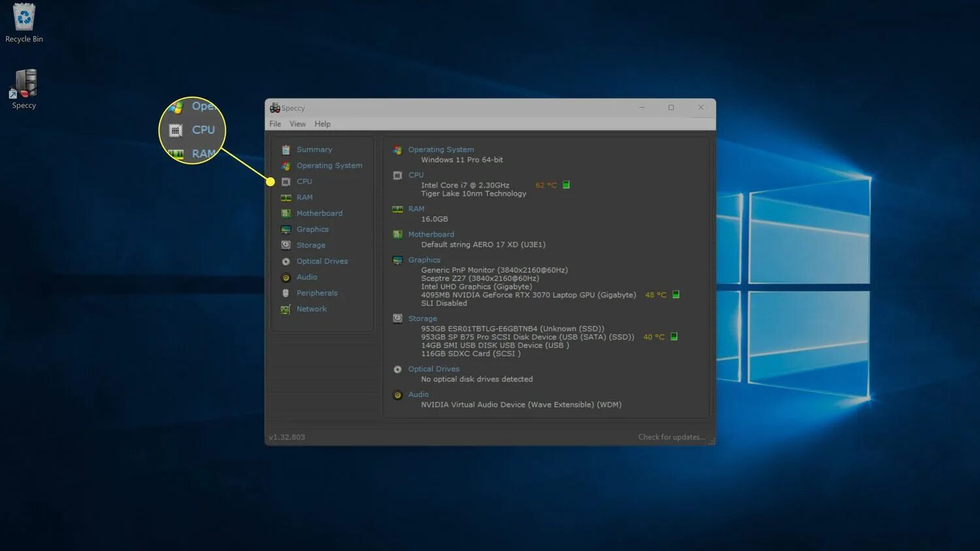Click the Motherboard icon in summary pane

[x=397, y=234]
